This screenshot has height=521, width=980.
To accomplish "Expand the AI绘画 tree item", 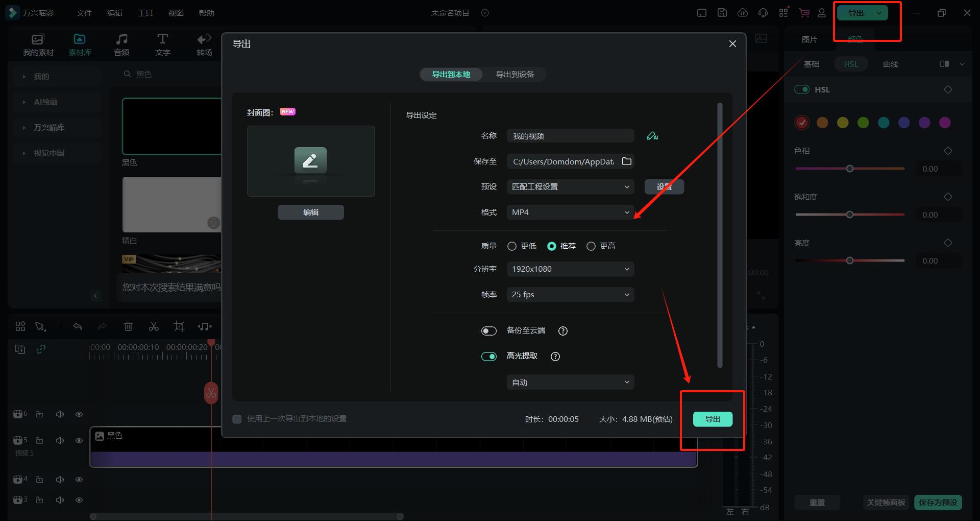I will [x=24, y=102].
